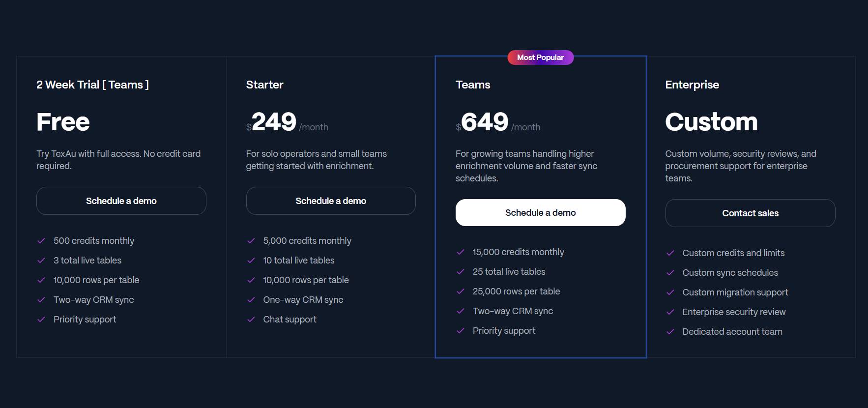Click the checkmark next to Two-way CRM sync on Trial
Screen dimensions: 868x408
(x=41, y=299)
